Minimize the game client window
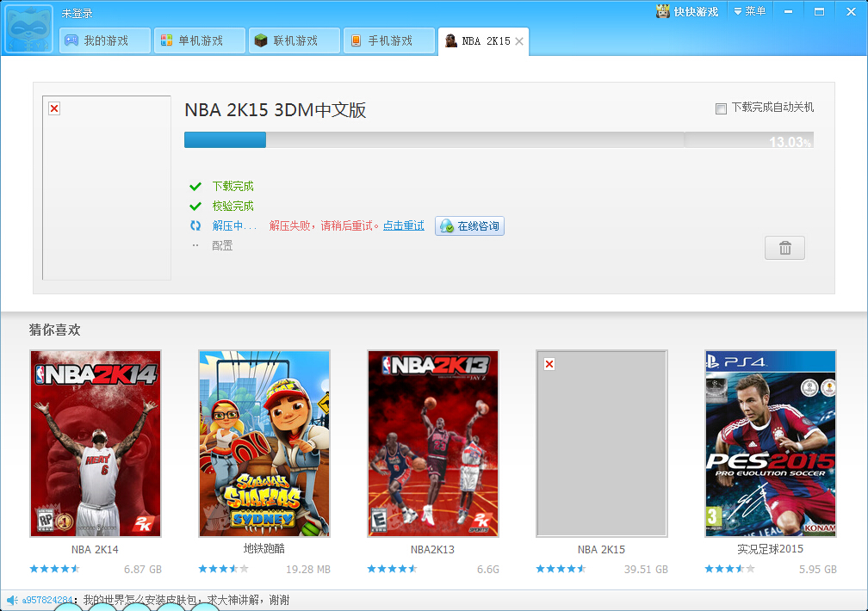 [x=788, y=12]
